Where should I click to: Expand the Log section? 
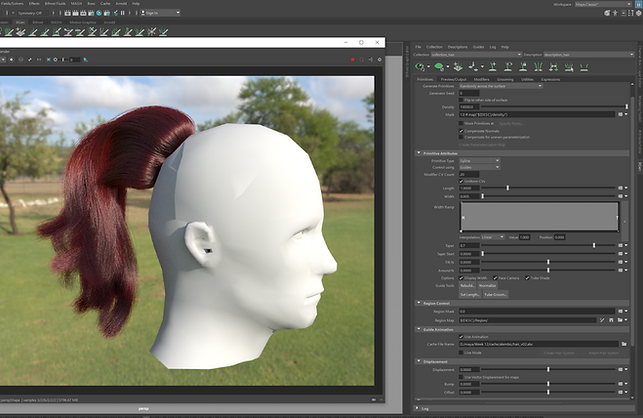(x=417, y=408)
